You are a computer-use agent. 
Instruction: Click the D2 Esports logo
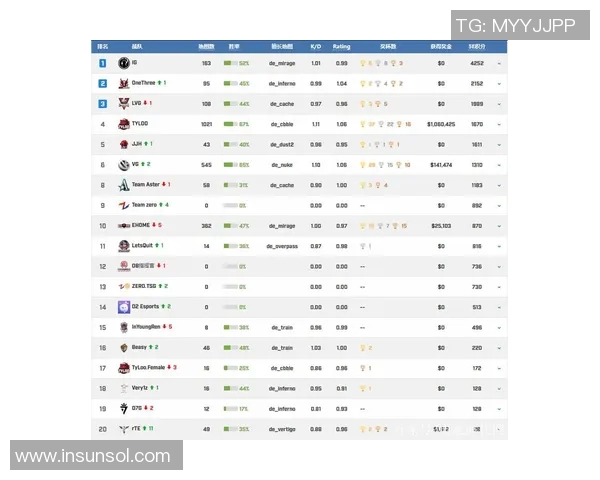click(x=124, y=307)
